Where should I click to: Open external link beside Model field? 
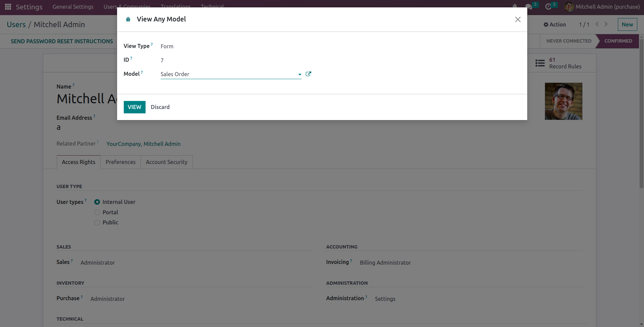pyautogui.click(x=308, y=74)
